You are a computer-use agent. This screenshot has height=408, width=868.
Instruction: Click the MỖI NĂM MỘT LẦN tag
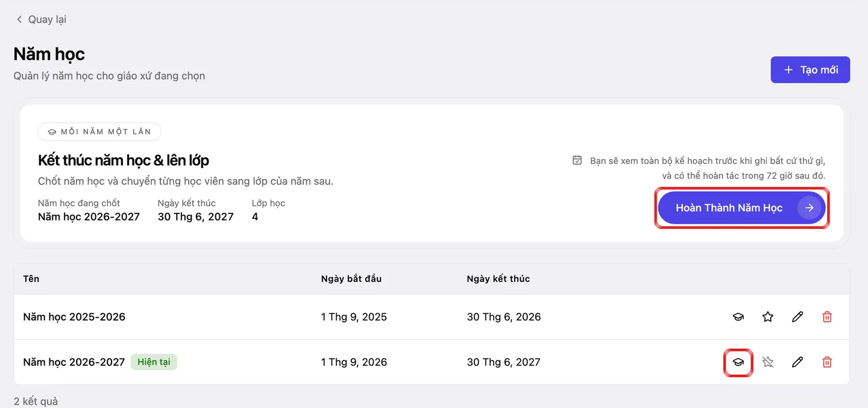(x=99, y=131)
